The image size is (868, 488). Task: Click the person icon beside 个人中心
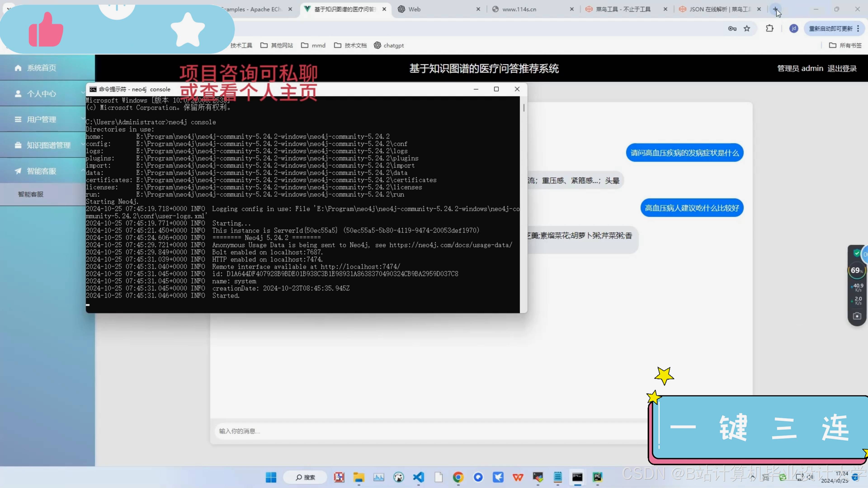[18, 94]
